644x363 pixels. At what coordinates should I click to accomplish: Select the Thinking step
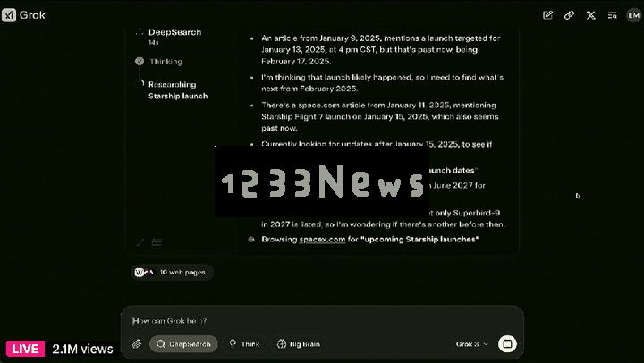click(x=166, y=62)
